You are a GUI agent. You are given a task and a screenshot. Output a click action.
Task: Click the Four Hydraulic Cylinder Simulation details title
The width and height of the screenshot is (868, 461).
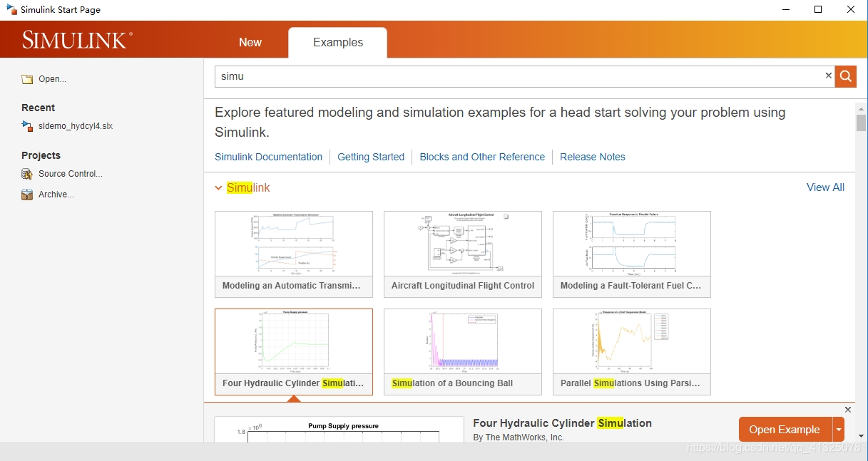pos(563,423)
